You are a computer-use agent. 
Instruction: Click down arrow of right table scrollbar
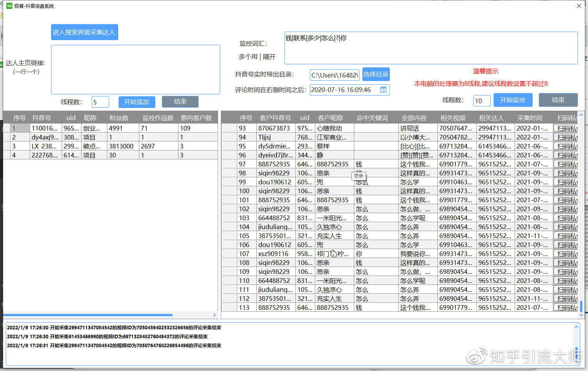coord(581,315)
